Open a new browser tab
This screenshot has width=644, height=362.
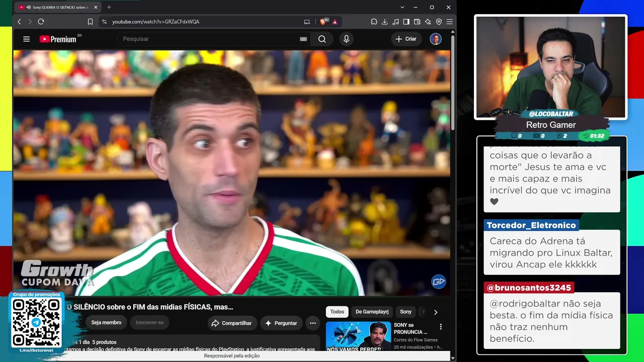[x=109, y=7]
